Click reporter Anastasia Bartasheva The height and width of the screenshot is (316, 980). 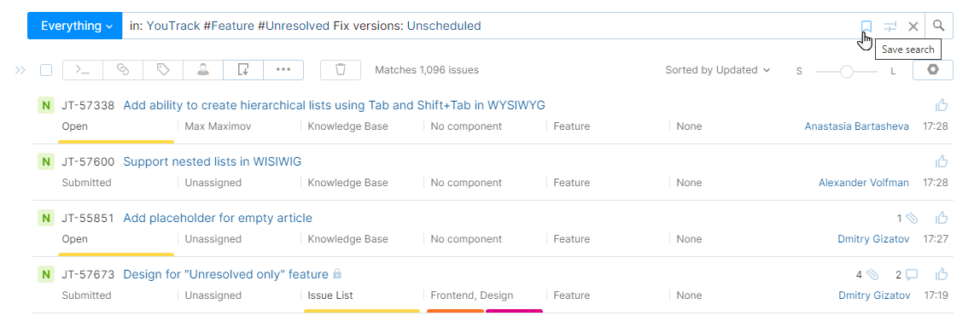coord(857,126)
